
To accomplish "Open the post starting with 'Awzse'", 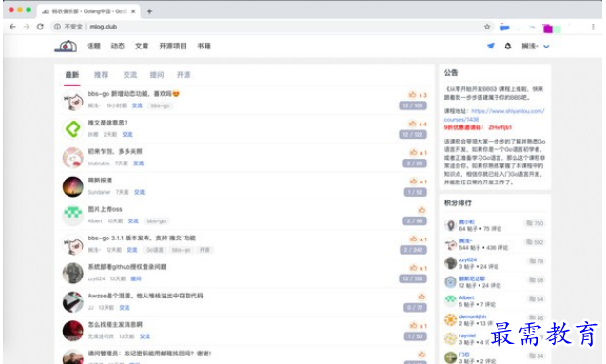I will [146, 296].
